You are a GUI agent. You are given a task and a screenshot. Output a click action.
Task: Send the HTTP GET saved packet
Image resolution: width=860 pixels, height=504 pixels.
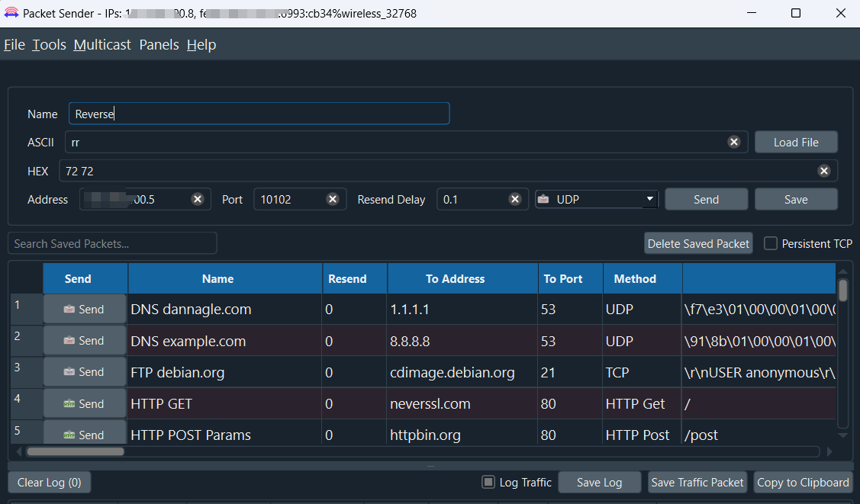84,403
